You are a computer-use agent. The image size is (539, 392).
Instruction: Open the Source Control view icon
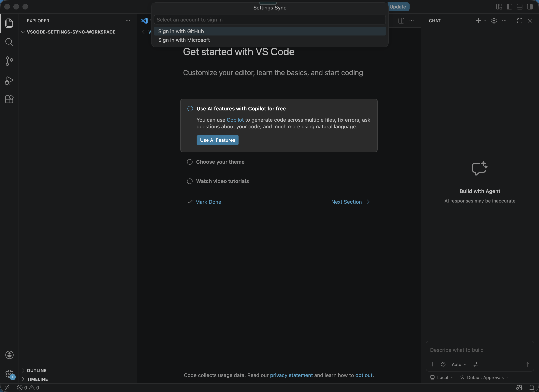[9, 61]
